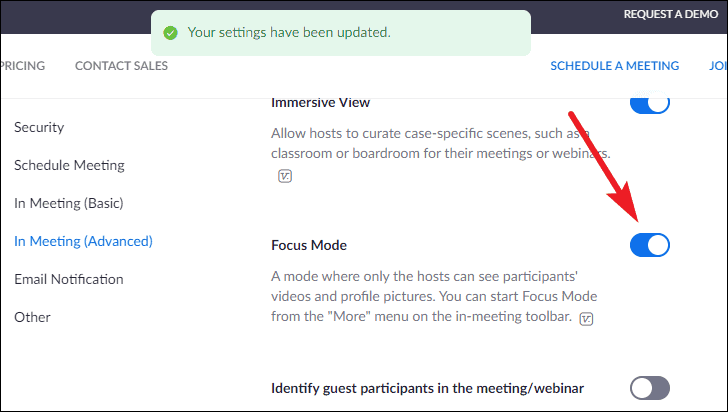The image size is (728, 412).
Task: Click the green checkmark icon in the notification
Action: pyautogui.click(x=170, y=32)
